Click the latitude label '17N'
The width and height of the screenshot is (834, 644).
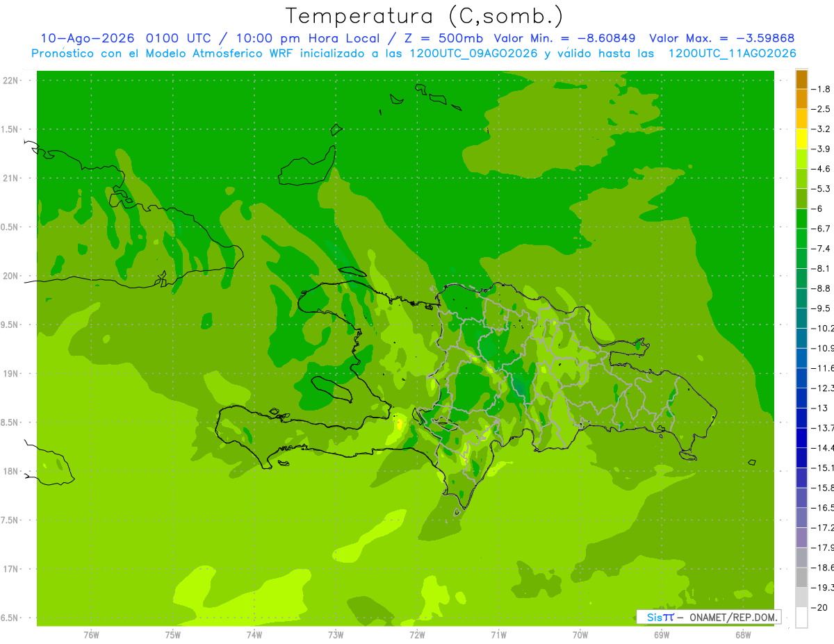click(12, 569)
